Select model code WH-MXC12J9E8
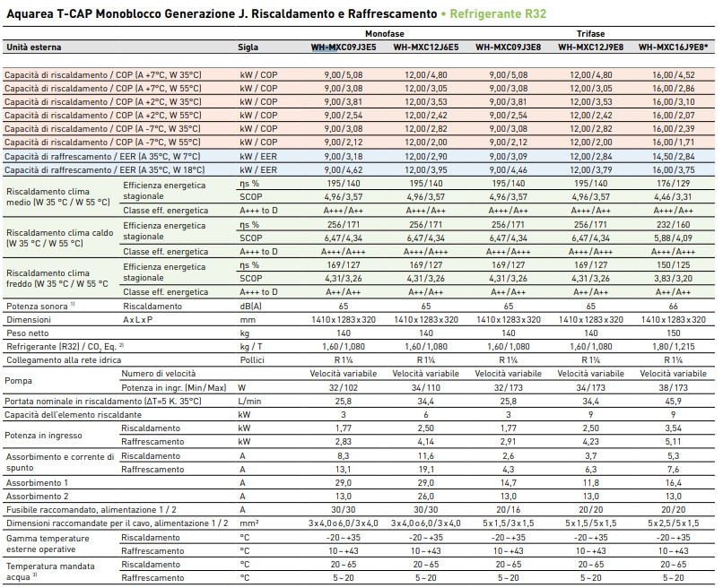The width and height of the screenshot is (723, 588). 590,47
